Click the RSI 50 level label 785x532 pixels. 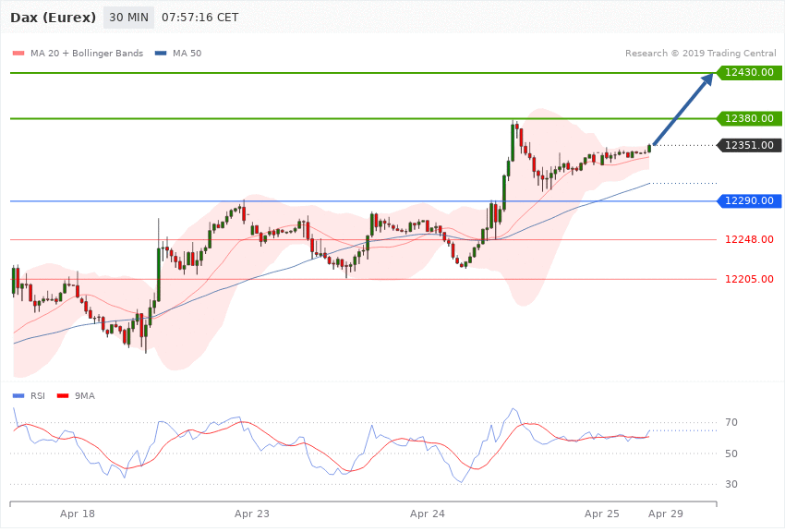click(731, 453)
